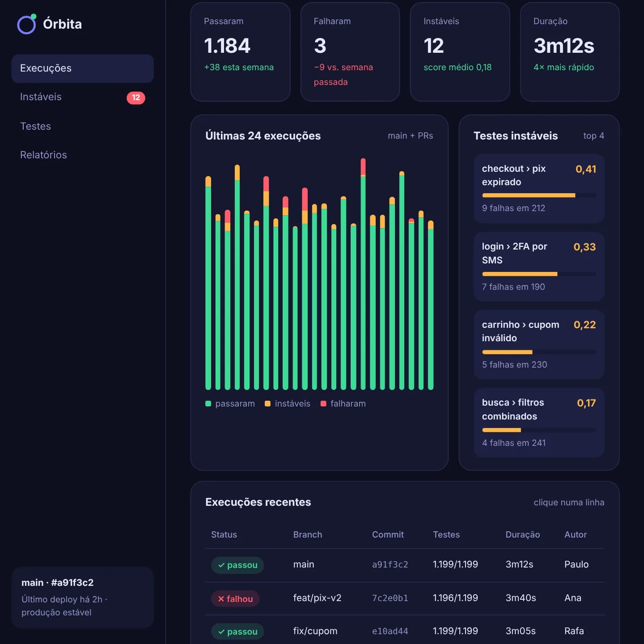Screen dimensions: 644x644
Task: Open the Instáveis 12 stat card
Action: point(460,52)
